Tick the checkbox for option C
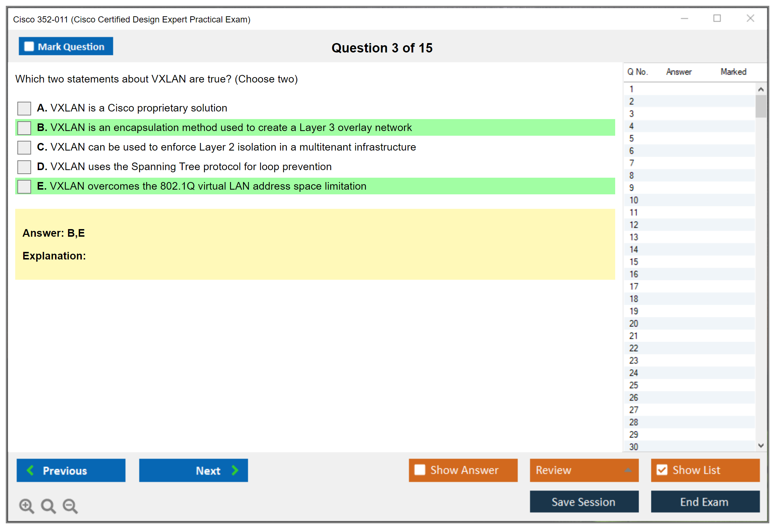Screen dimensions: 778x532 pyautogui.click(x=24, y=147)
